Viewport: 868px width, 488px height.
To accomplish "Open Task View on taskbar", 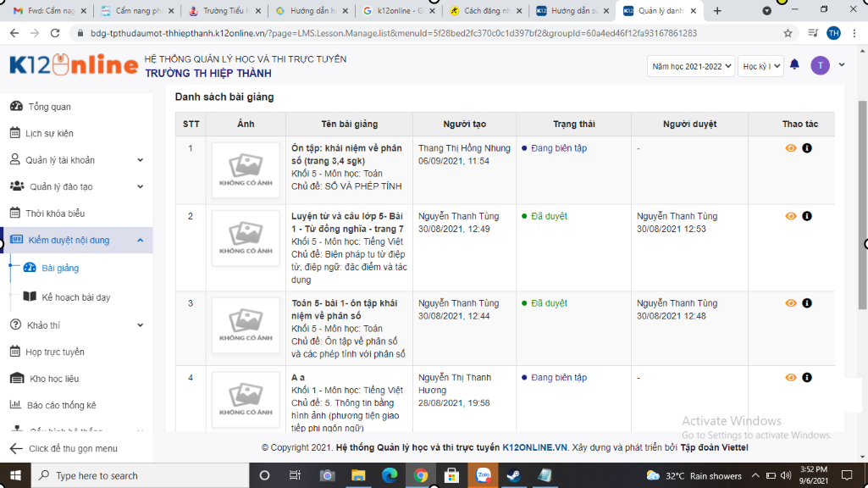I will pos(295,475).
